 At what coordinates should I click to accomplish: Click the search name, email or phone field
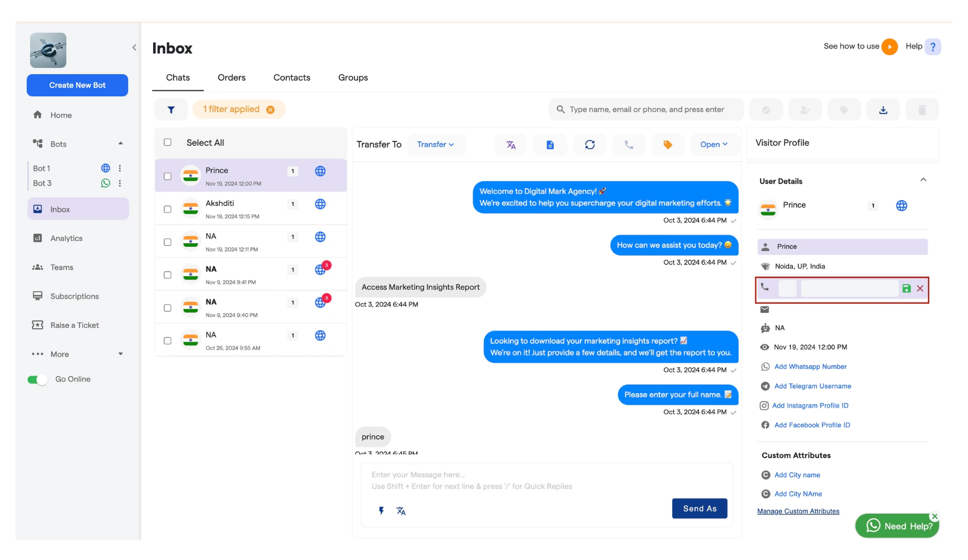pos(646,110)
